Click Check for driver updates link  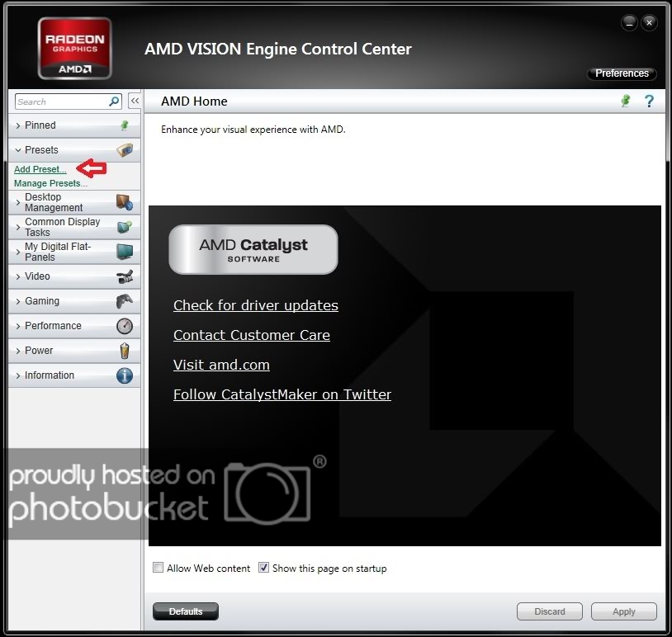click(x=256, y=305)
